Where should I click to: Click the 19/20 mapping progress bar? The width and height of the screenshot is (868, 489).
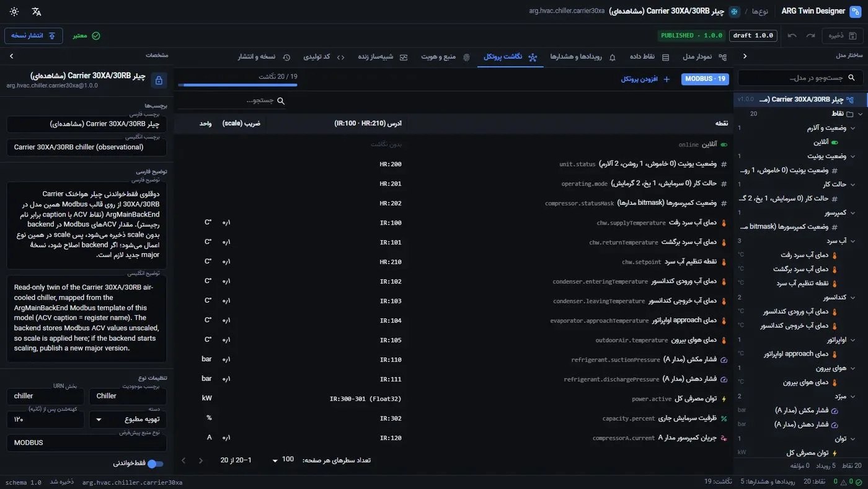237,85
